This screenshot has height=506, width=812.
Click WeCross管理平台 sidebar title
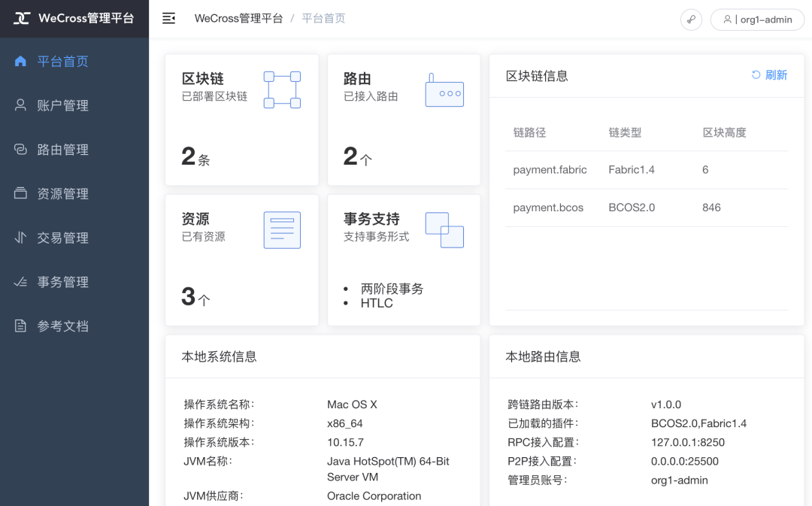pyautogui.click(x=86, y=18)
